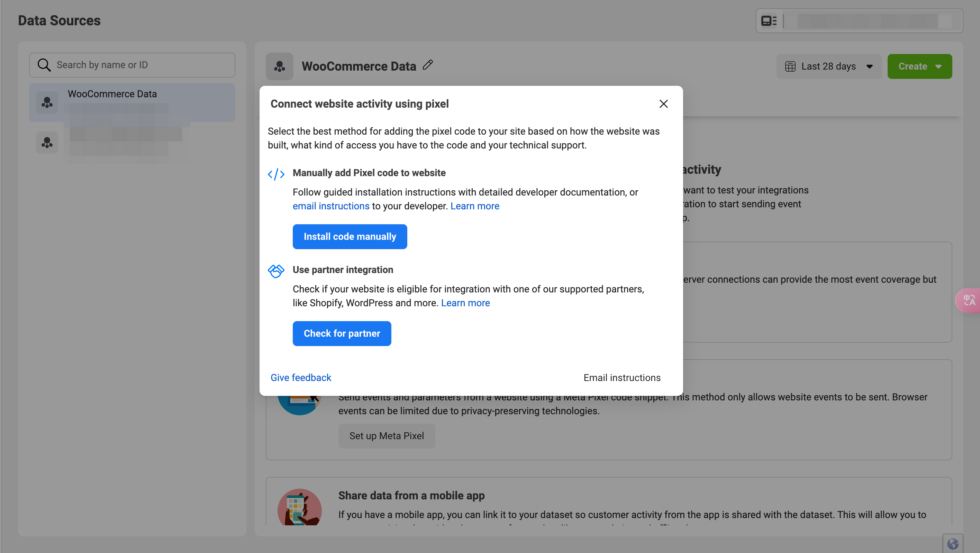The width and height of the screenshot is (980, 553).
Task: Click Email instructions at the dialog footer
Action: click(622, 378)
